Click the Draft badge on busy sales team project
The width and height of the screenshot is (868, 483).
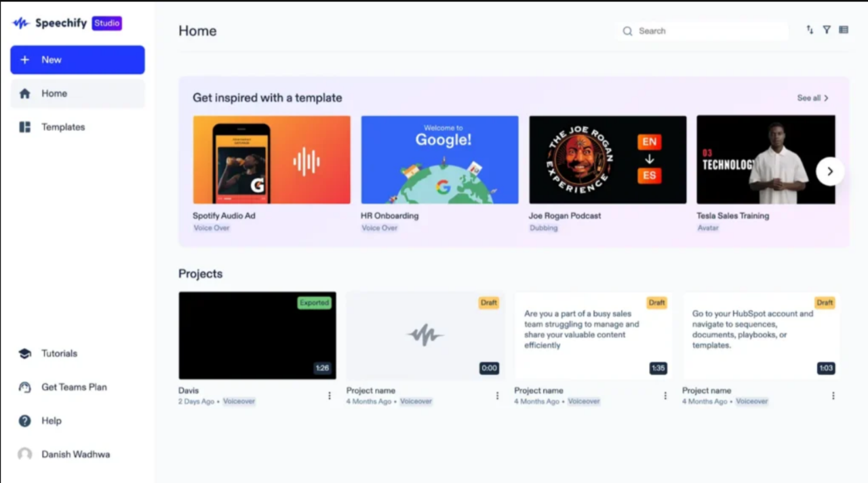click(x=656, y=303)
